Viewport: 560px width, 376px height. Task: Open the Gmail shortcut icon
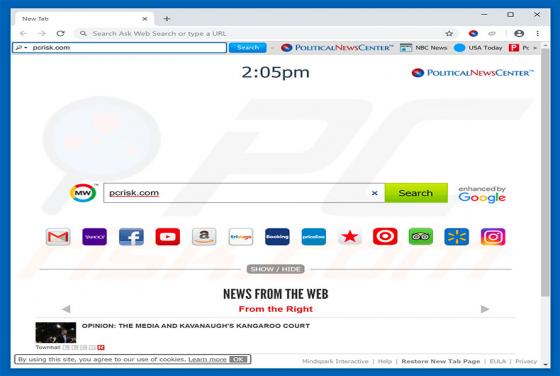click(x=58, y=237)
